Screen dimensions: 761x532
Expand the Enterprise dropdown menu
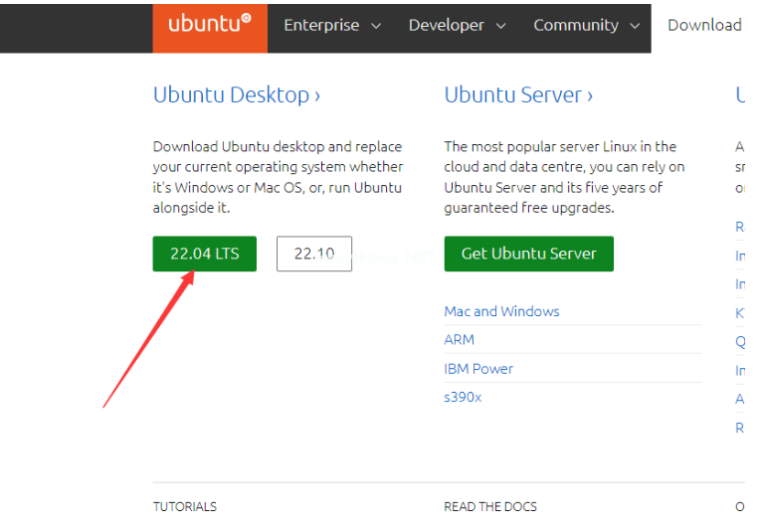(x=332, y=26)
